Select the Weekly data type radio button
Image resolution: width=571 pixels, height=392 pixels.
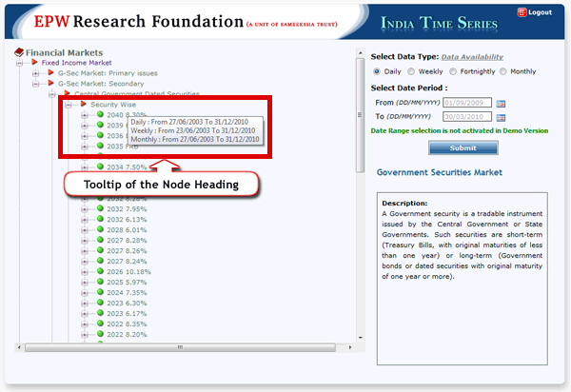[411, 71]
